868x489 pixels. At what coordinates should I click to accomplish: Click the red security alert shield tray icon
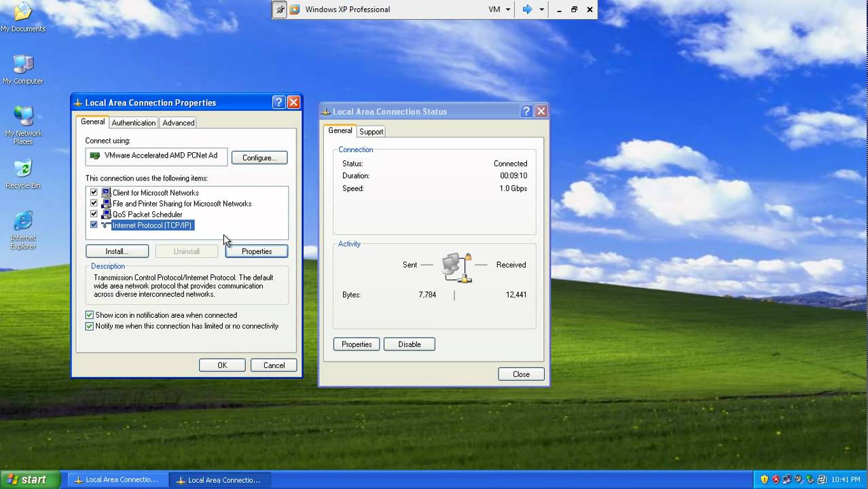click(x=776, y=479)
